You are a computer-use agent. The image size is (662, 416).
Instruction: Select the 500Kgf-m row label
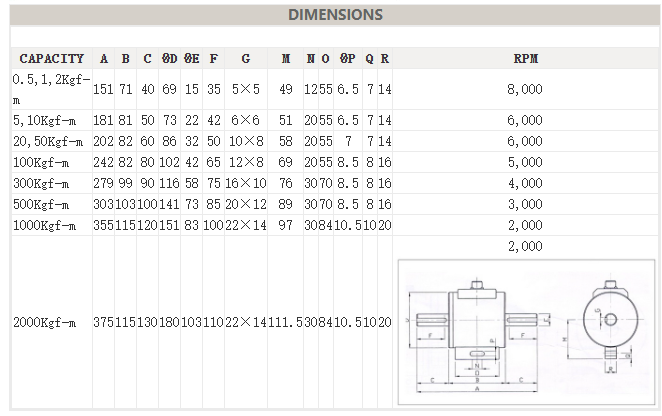(x=41, y=204)
